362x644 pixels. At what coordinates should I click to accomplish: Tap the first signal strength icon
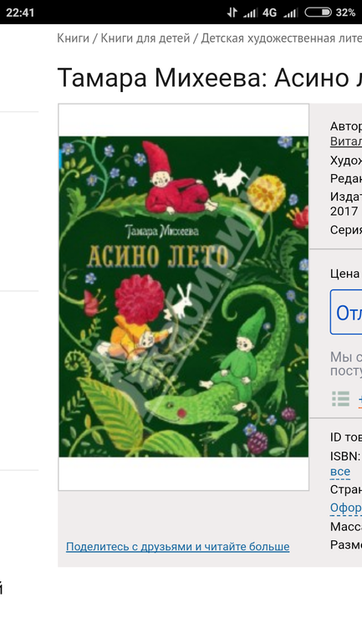pyautogui.click(x=250, y=13)
